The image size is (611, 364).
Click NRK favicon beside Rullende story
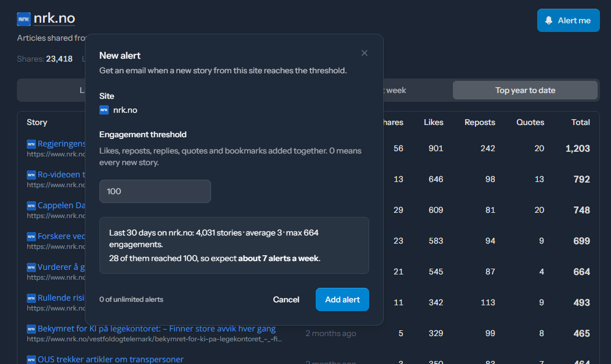(31, 298)
